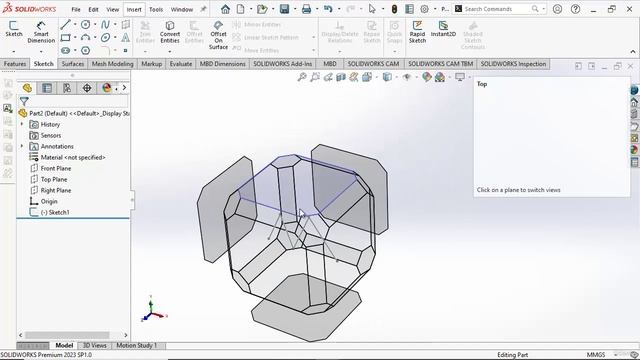Click the Search Commands field

499,9
